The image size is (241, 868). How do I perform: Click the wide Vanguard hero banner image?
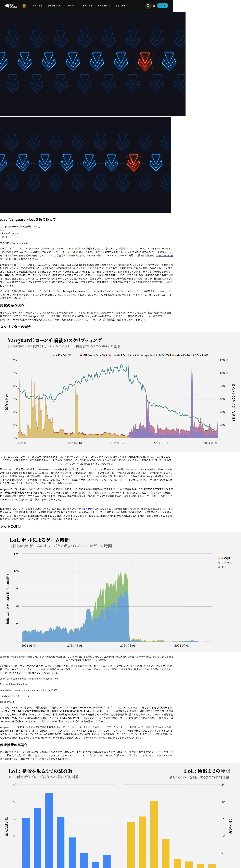pyautogui.click(x=93, y=64)
